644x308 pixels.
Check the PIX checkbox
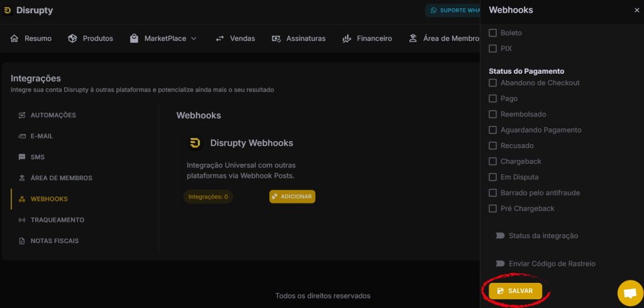(492, 48)
